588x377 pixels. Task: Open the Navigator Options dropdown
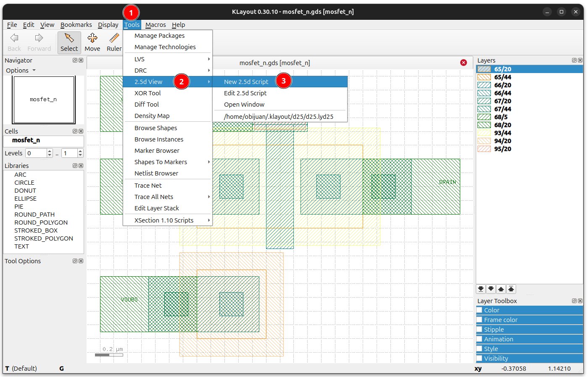point(21,71)
